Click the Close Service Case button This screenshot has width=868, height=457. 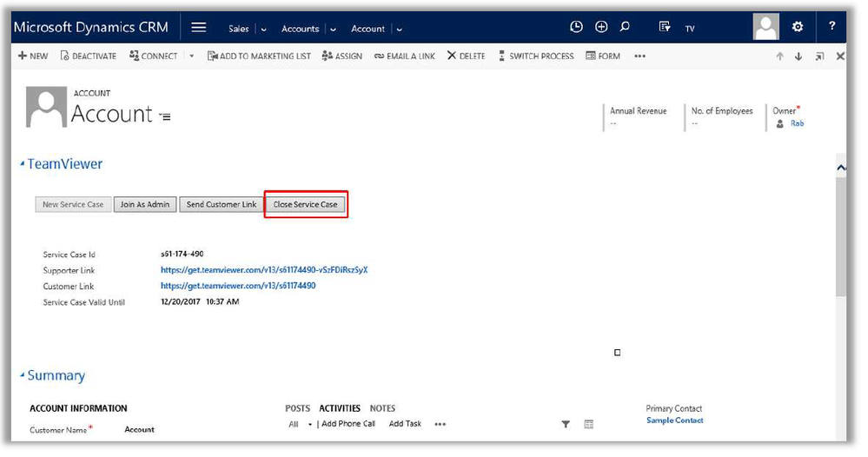305,205
